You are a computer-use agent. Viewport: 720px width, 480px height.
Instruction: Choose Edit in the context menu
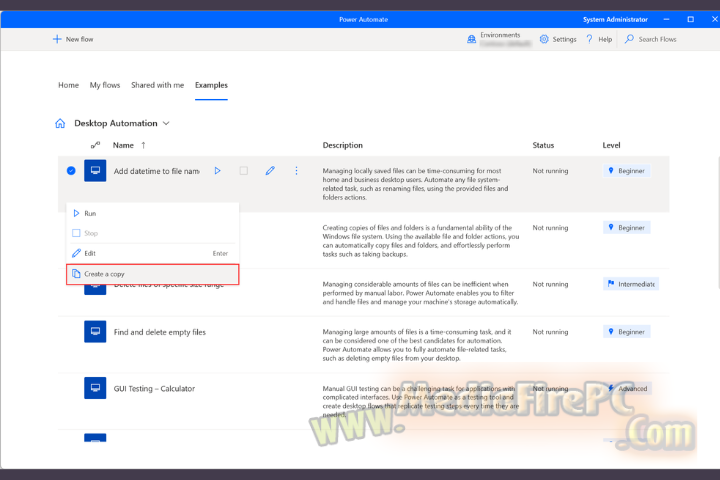click(x=152, y=254)
